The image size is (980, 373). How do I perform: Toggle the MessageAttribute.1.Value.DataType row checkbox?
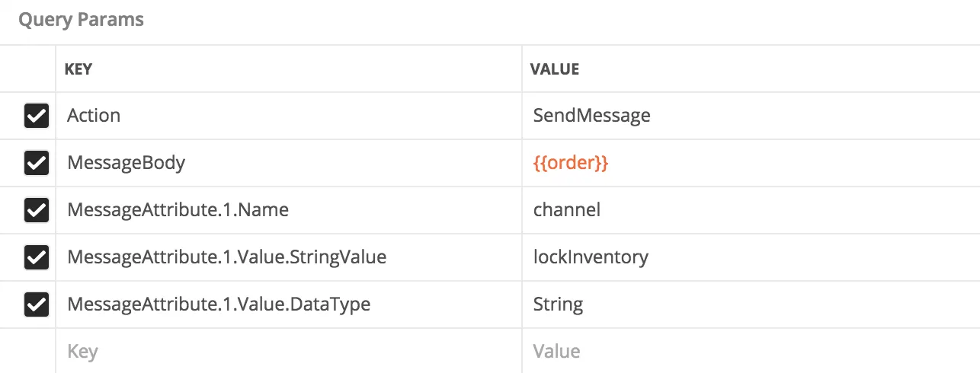point(37,304)
